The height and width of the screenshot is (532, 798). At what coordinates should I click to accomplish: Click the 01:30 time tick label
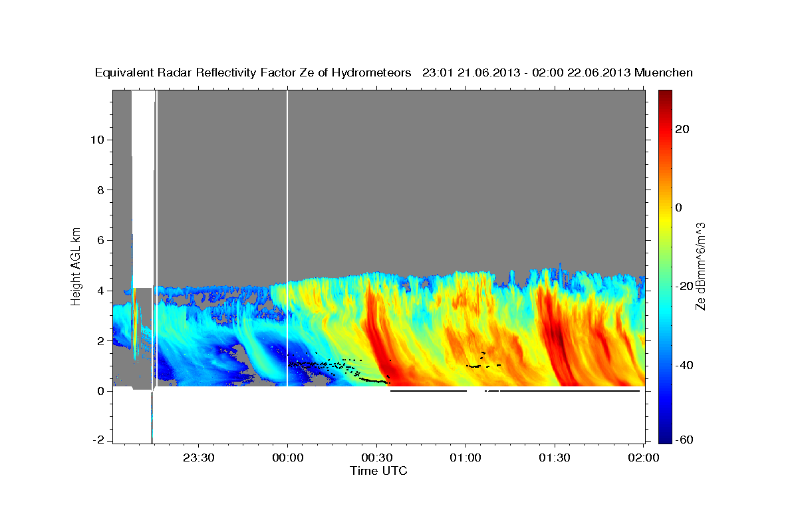(x=555, y=458)
